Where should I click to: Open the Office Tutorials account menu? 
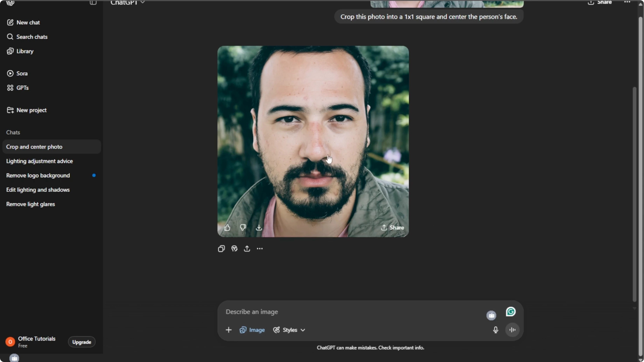[36, 342]
